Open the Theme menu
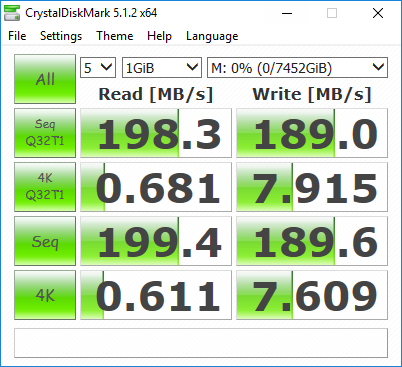This screenshot has width=402, height=367. pyautogui.click(x=115, y=36)
